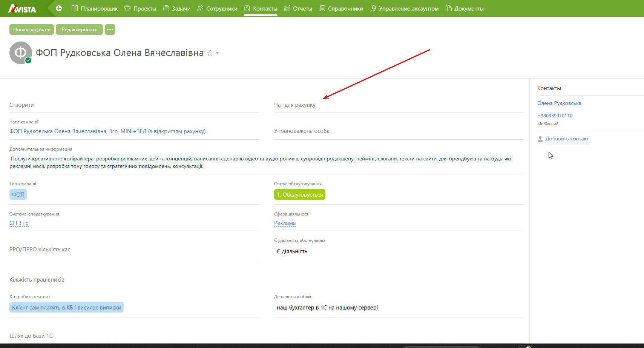Screen dimensions: 644x348
Task: Click the star to favorite this contact
Action: (210, 53)
